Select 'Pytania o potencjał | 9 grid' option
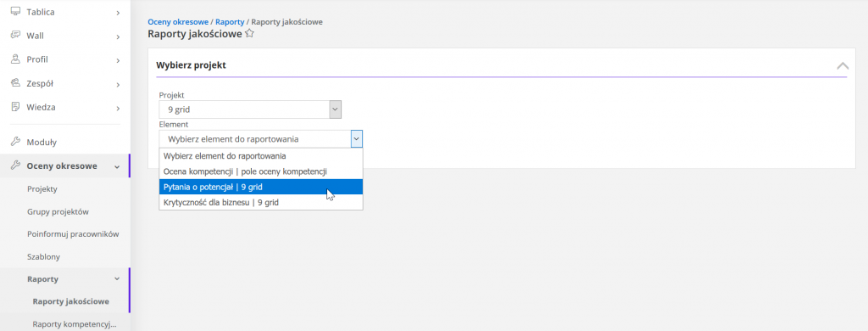The width and height of the screenshot is (868, 331). click(x=261, y=187)
